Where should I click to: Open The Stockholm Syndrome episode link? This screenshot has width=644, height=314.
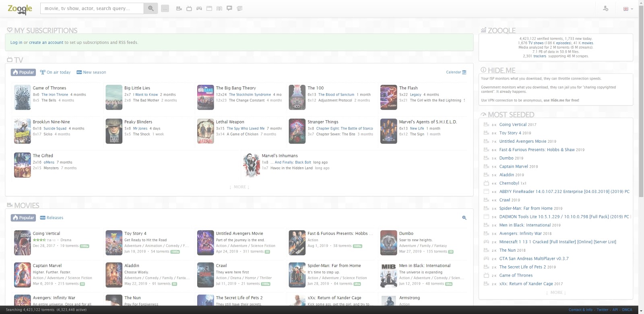point(250,95)
